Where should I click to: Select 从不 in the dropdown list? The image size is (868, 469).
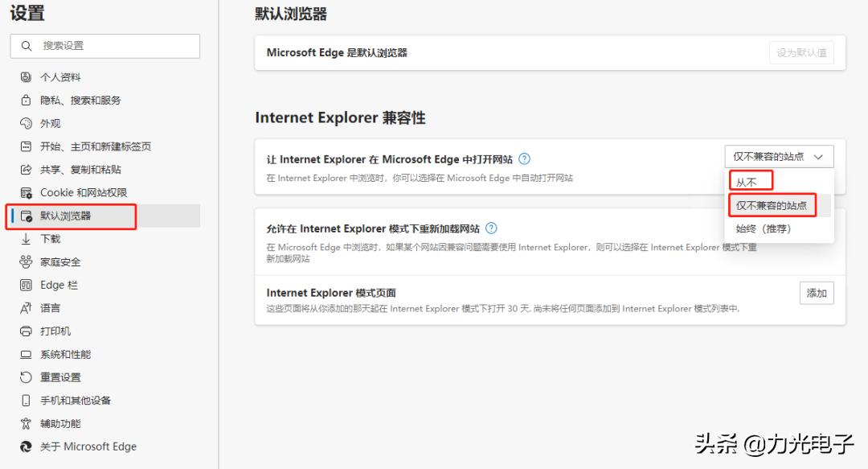click(747, 181)
